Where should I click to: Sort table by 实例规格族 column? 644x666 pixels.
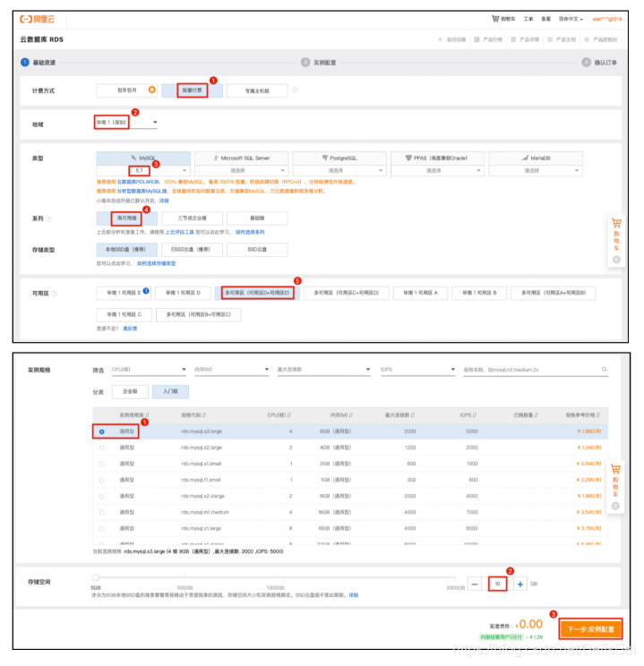[x=134, y=415]
